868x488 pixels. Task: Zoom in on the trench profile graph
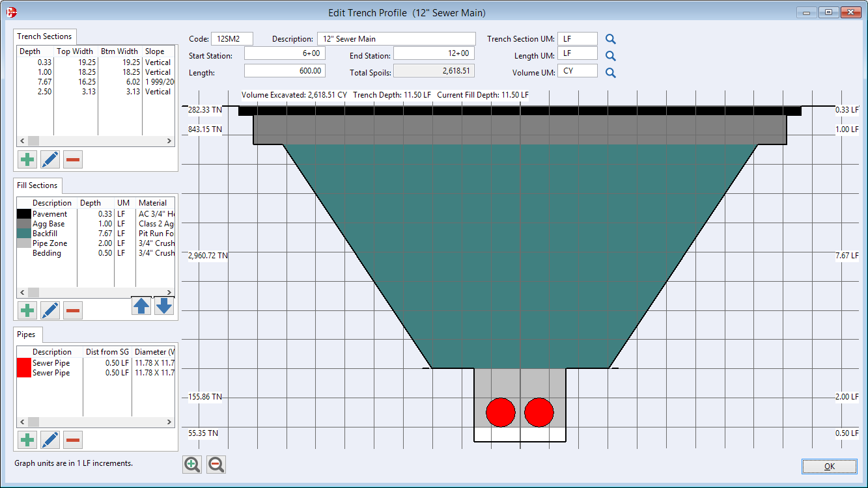[x=191, y=465]
